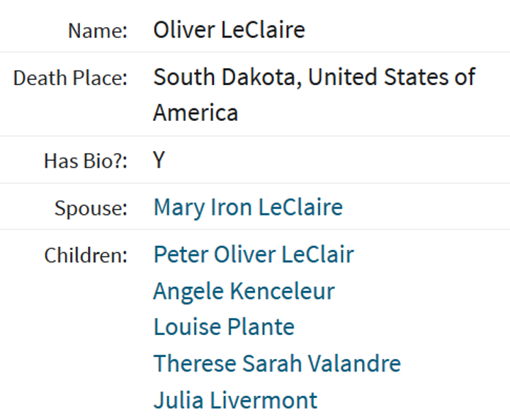Select the "Y" Has Bio value
Image resolution: width=510 pixels, height=420 pixels.
pos(159,160)
